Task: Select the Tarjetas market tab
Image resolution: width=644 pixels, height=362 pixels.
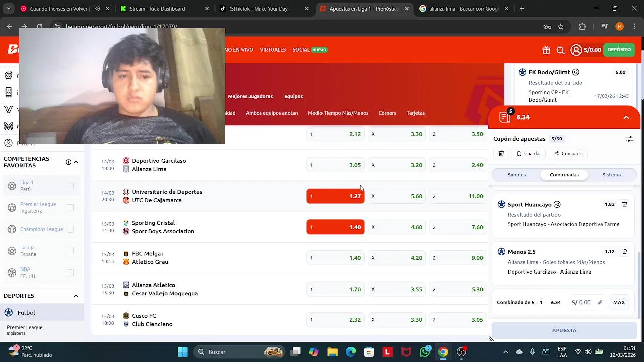Action: (416, 113)
